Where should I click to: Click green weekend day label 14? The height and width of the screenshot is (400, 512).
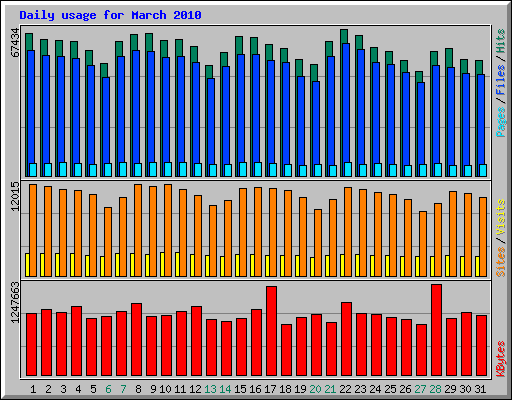(x=225, y=389)
